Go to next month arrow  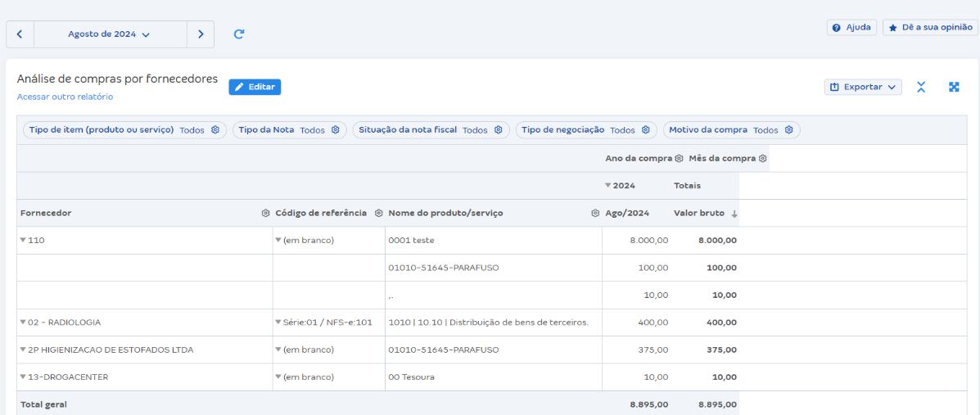201,34
